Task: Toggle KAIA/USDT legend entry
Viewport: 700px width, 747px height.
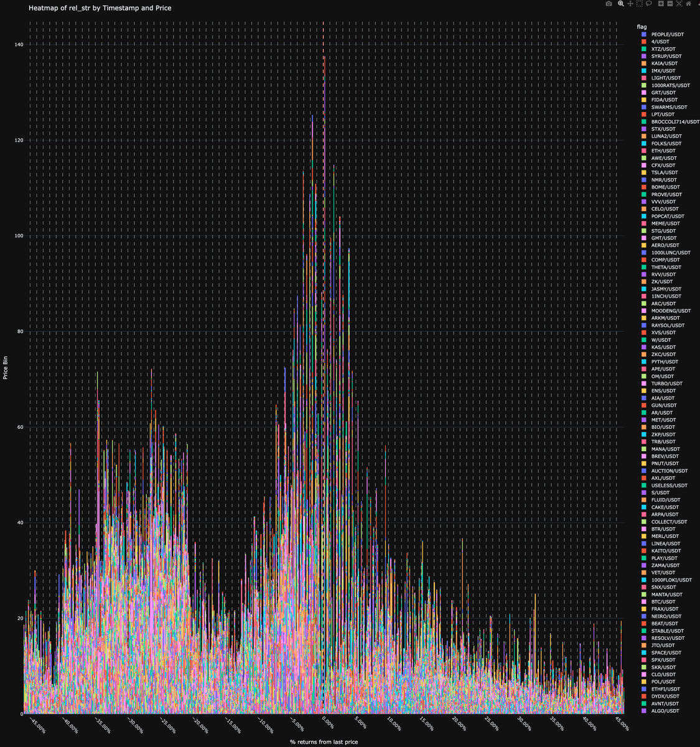Action: pyautogui.click(x=660, y=63)
